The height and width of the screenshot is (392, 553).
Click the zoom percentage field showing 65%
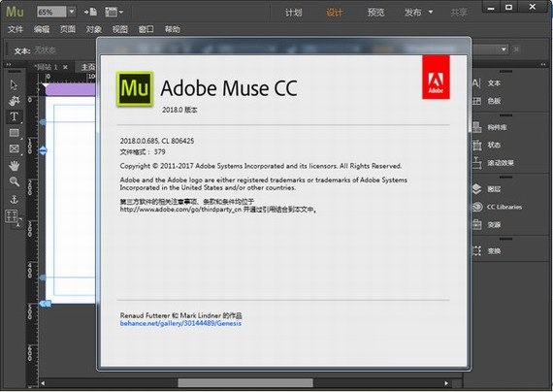51,12
